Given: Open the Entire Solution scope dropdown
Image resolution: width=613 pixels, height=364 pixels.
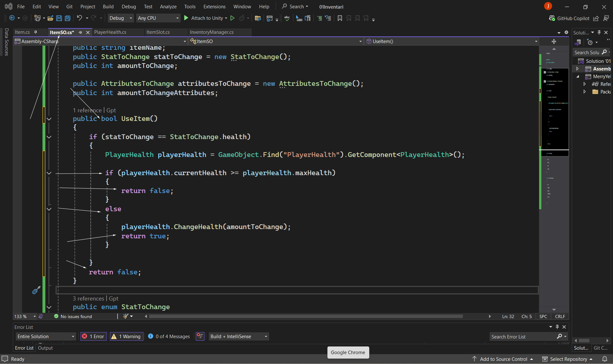Looking at the screenshot, I should click(46, 337).
